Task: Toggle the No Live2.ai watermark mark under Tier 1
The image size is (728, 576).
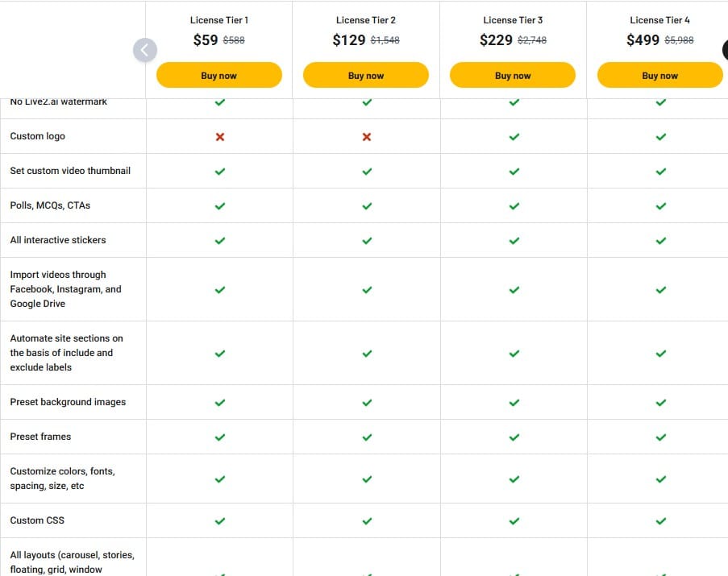Action: tap(218, 102)
